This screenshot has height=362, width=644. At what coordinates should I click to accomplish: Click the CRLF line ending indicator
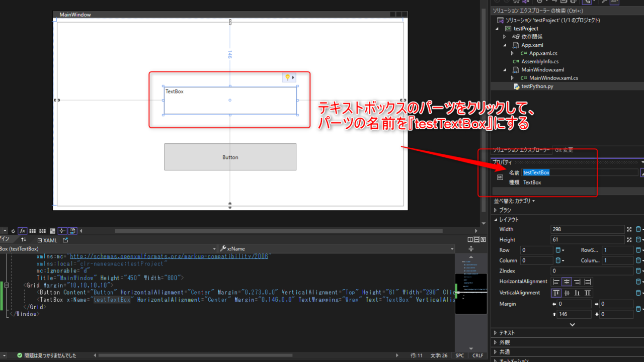477,355
